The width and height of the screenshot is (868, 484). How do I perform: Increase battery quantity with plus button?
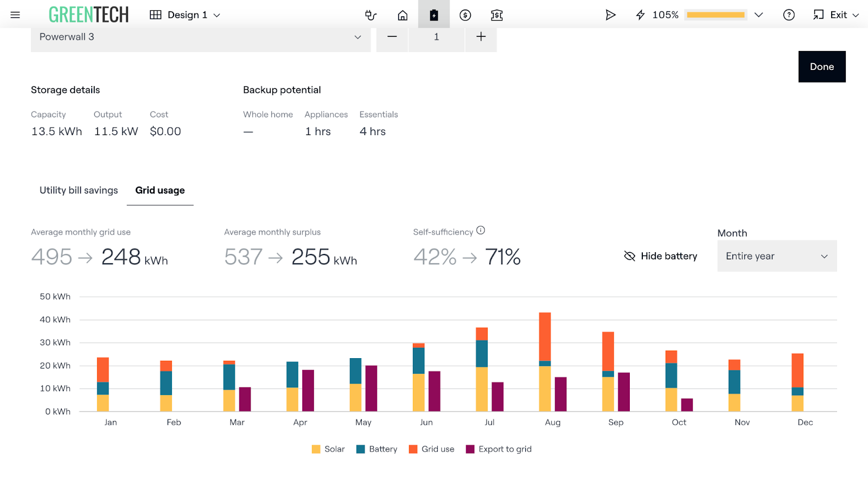(481, 37)
